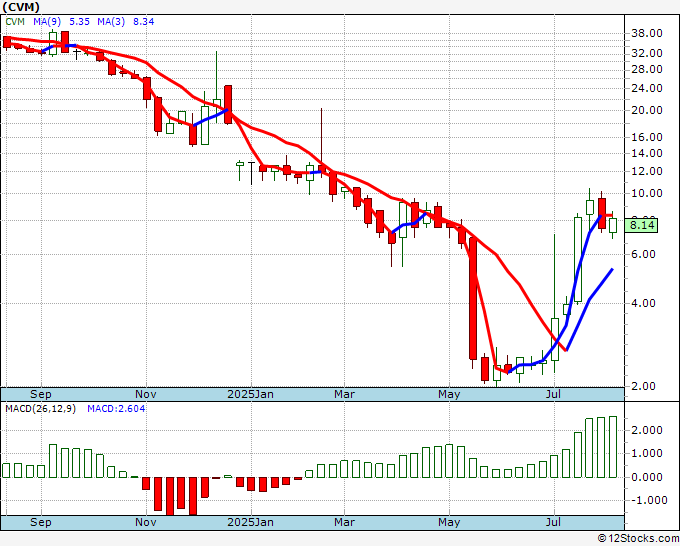Click Sep on the price chart time axis
Viewport: 680px width, 546px height.
click(41, 394)
